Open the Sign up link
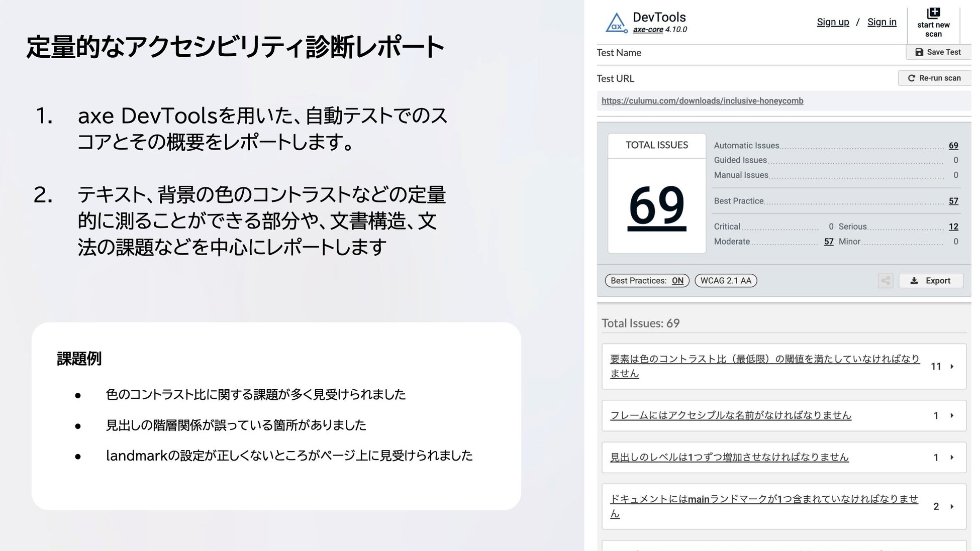Viewport: 980px width, 551px height. [x=833, y=22]
